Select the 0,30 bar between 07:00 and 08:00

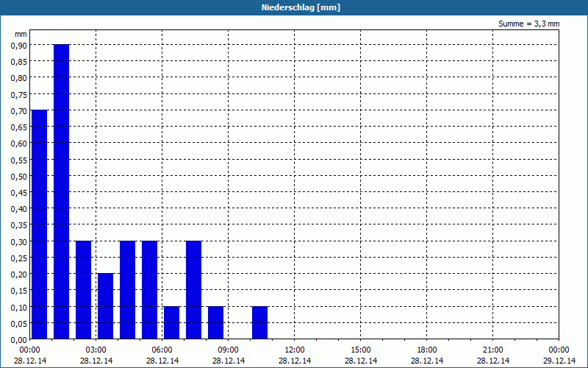(193, 289)
